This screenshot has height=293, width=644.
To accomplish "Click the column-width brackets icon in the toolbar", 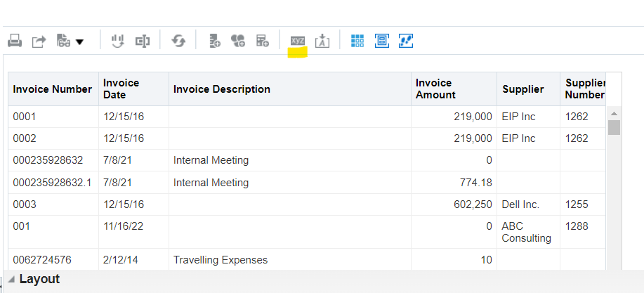I will coord(143,41).
